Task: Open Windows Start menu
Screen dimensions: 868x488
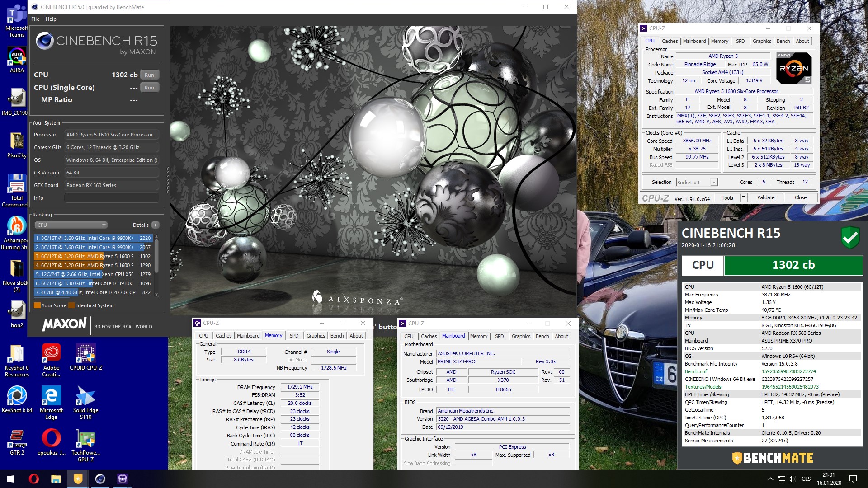Action: (x=11, y=479)
